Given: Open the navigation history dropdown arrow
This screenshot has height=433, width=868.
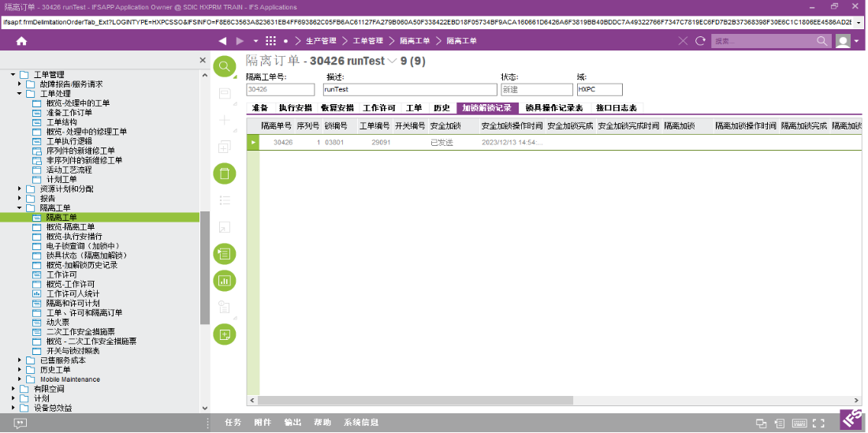Looking at the screenshot, I should pyautogui.click(x=255, y=41).
